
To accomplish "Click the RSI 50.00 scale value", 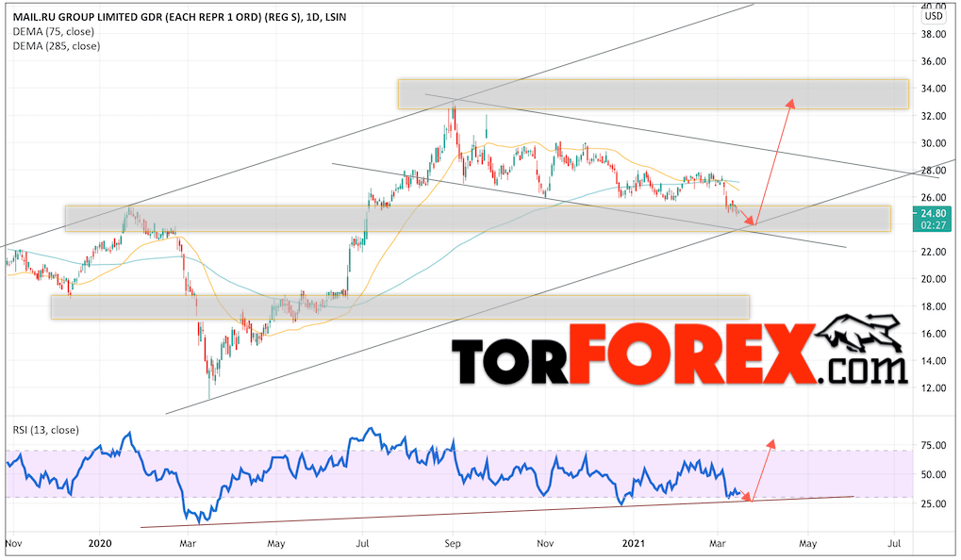I will 933,475.
